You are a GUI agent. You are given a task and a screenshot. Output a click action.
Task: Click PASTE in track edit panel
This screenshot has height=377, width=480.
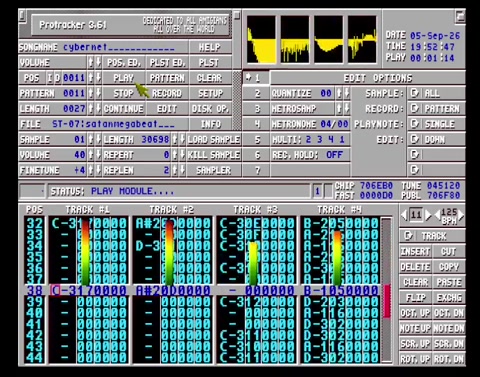(x=449, y=282)
